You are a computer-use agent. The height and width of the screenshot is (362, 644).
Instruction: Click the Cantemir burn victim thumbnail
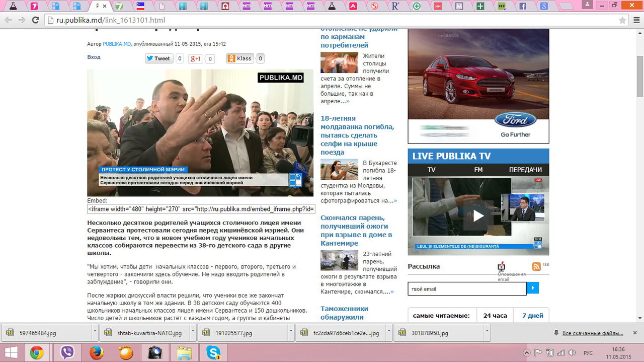(x=339, y=260)
